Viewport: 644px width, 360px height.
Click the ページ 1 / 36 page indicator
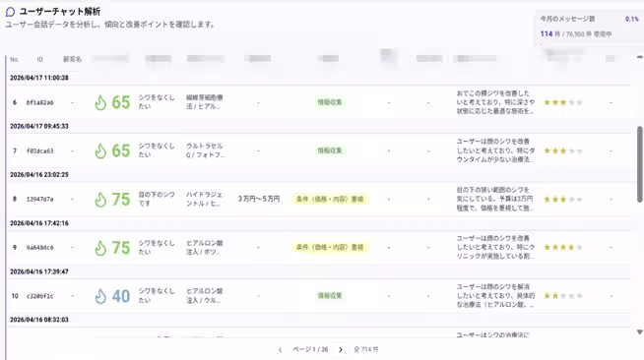tap(310, 350)
